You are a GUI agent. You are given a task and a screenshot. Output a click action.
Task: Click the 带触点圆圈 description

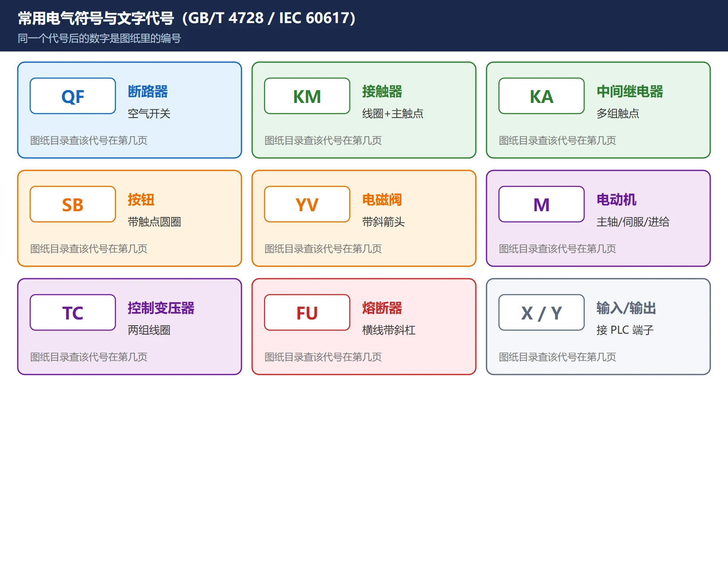(154, 222)
